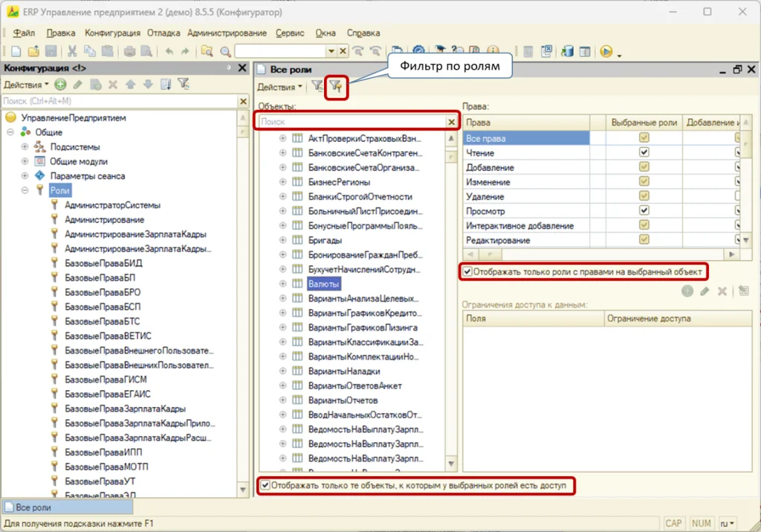Image resolution: width=761 pixels, height=532 pixels.
Task: Open the Конфигурация menu
Action: tap(112, 33)
